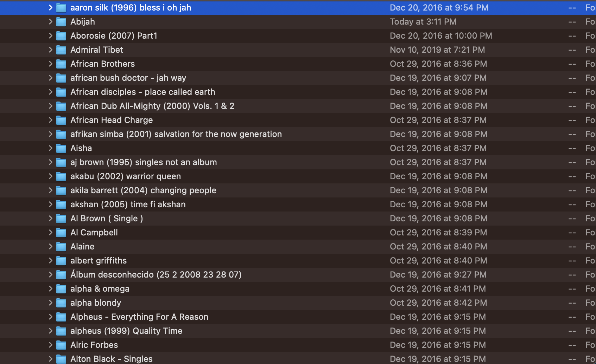Expand the aaron silk (1996) bless i oh jah folder
This screenshot has height=364, width=596.
pyautogui.click(x=50, y=7)
